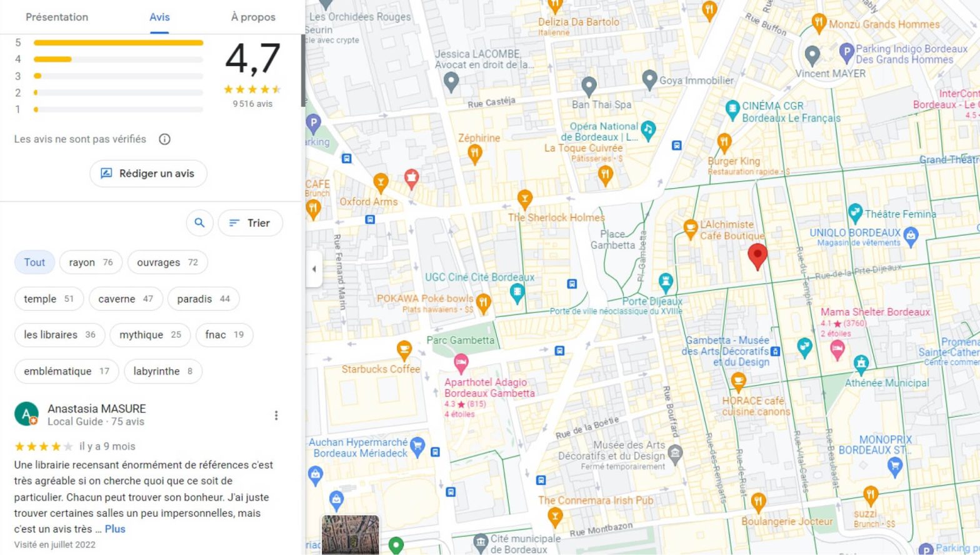Viewport: 980px width, 555px height.
Task: Filter reviews by mythique
Action: [150, 335]
